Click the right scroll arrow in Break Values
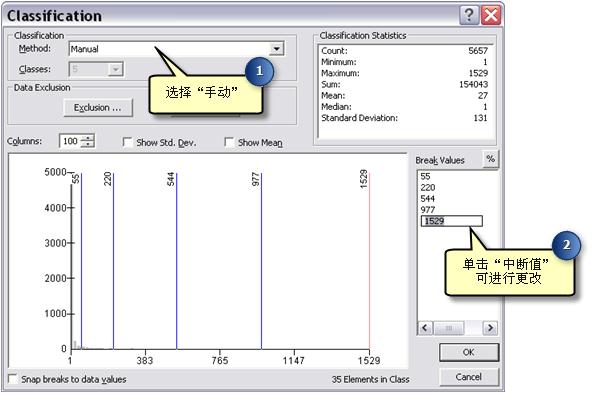Screen dimensions: 594x396 490,328
